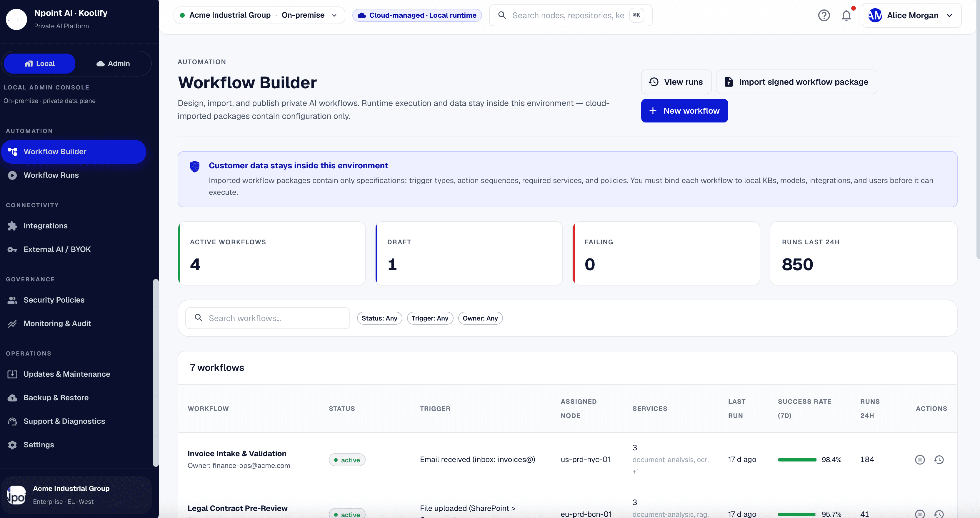This screenshot has height=518, width=980.
Task: Click the Monitoring & Audit chart icon
Action: pyautogui.click(x=13, y=323)
